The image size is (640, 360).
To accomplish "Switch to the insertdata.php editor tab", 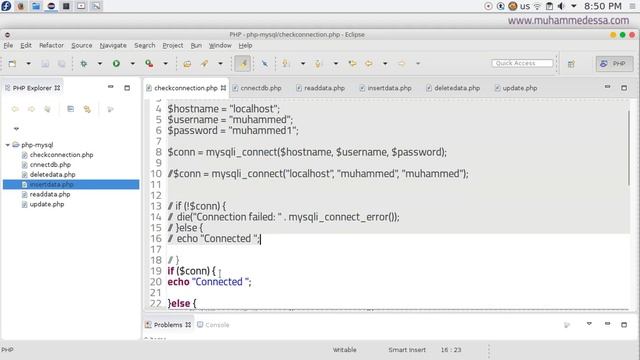I will click(386, 88).
